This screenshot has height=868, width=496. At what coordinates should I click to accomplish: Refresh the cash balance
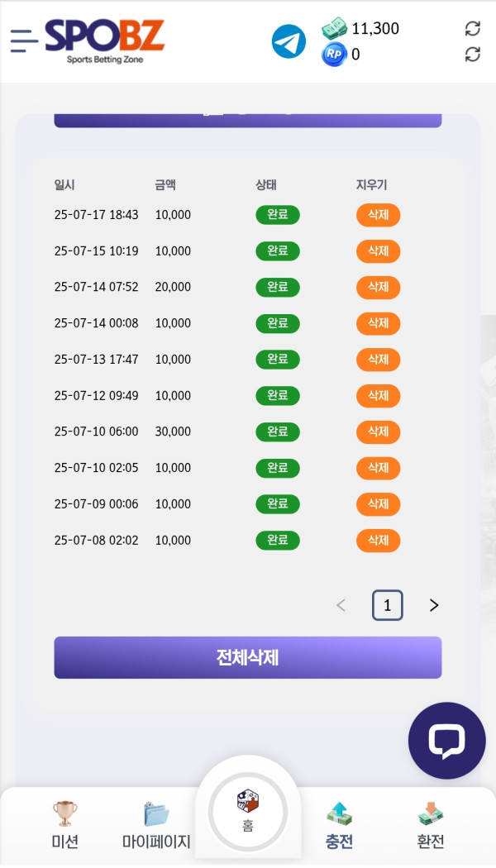click(x=473, y=29)
